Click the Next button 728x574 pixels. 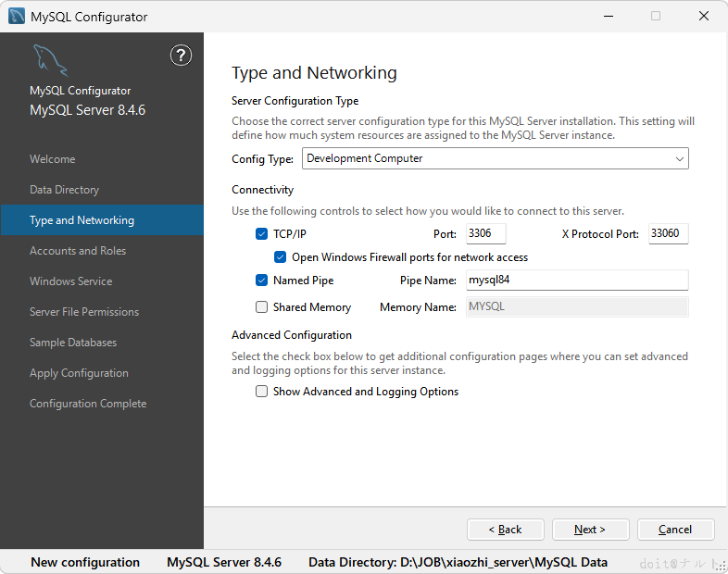590,530
